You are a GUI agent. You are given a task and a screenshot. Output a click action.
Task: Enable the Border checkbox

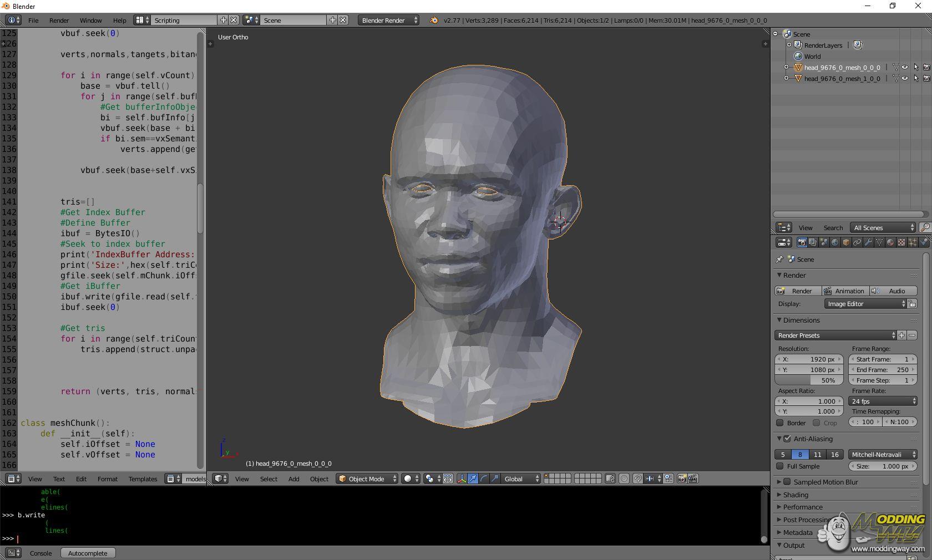pos(780,423)
